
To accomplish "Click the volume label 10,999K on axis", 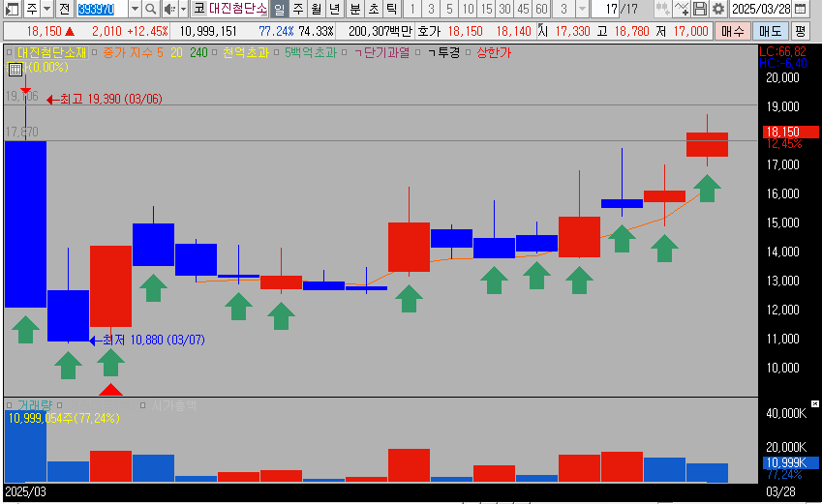I will point(791,462).
